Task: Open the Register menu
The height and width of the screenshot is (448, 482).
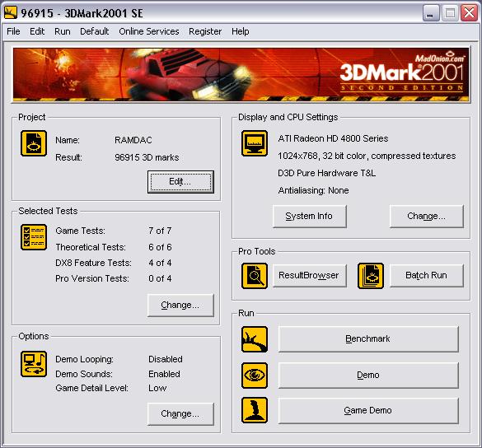Action: (x=205, y=31)
